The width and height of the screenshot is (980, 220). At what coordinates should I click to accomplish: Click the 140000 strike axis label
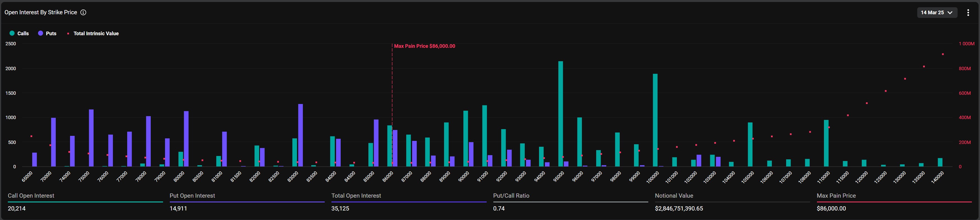tap(937, 178)
